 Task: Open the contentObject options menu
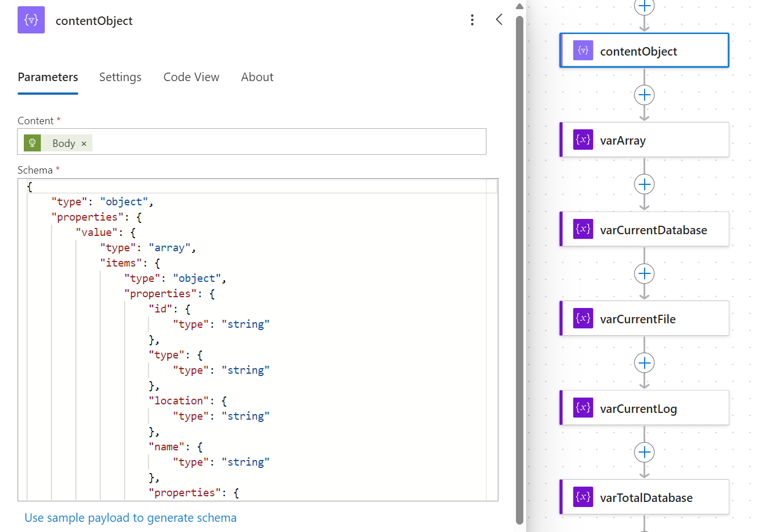(472, 20)
